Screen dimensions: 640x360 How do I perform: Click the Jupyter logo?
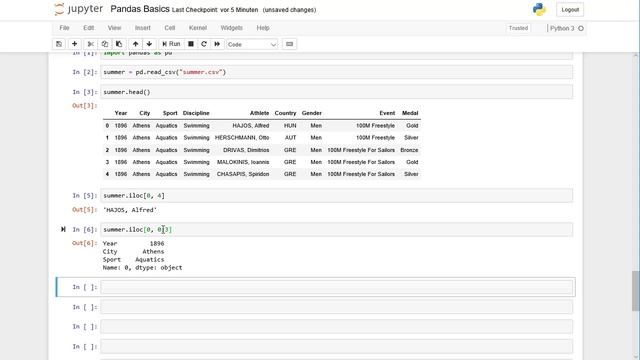[x=78, y=9]
